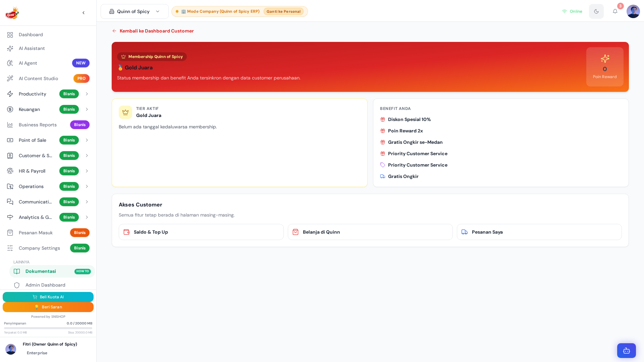Click the Admin Dashboard shield icon
Viewport: 644px width, 362px height.
pos(17,285)
